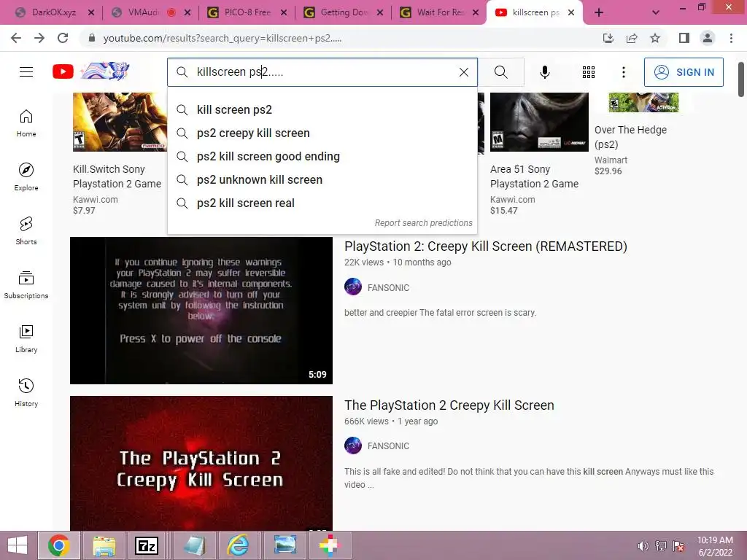Open Area 51 Sony Playstation 2 Game listing
Viewport: 747px width, 560px height.
point(534,176)
